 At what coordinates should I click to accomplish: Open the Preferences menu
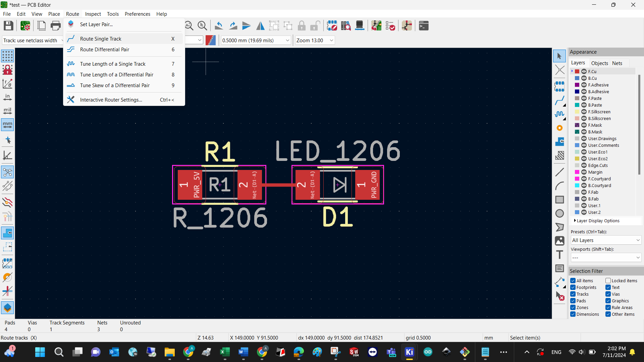137,14
